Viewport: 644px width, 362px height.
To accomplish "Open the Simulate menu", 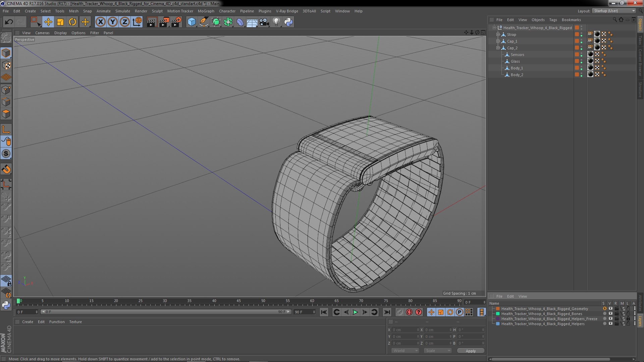I will pyautogui.click(x=122, y=11).
